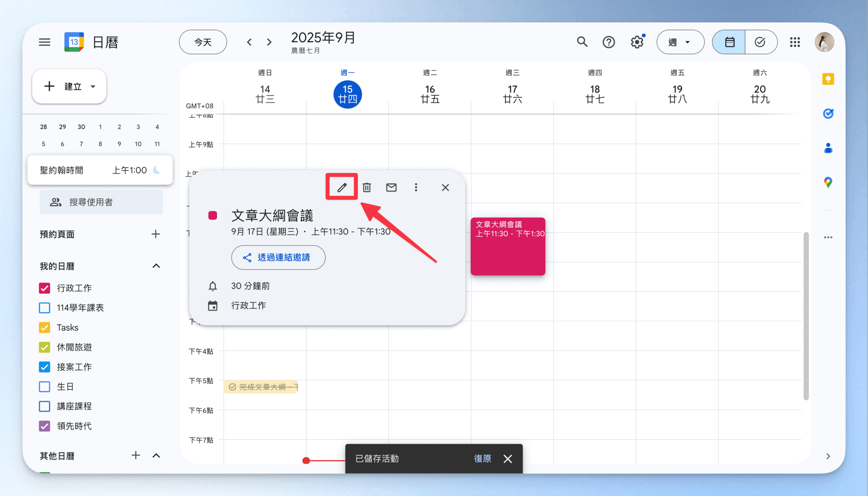Open Google Maps side panel icon
868x496 pixels.
tap(828, 182)
